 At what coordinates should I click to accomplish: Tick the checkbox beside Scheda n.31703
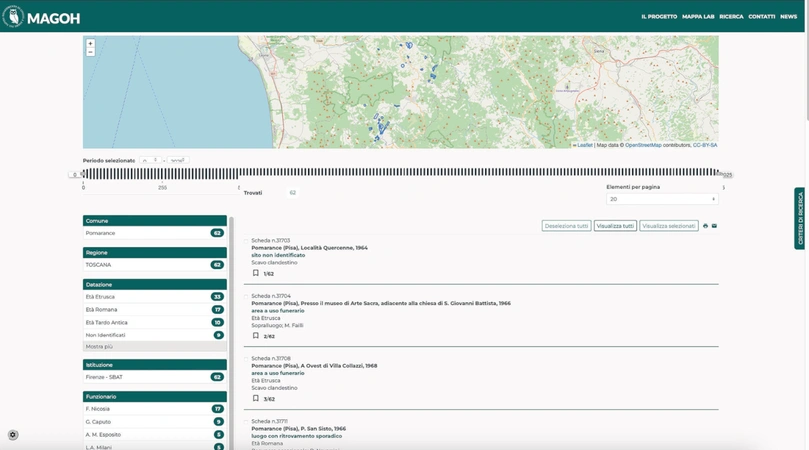point(246,241)
